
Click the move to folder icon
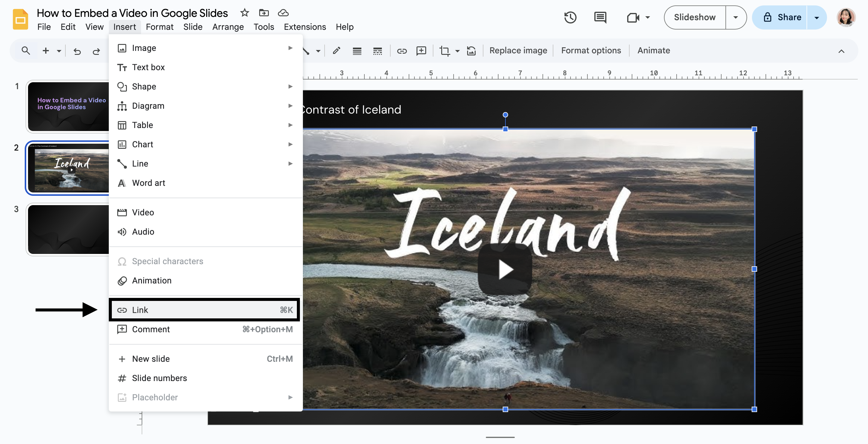pyautogui.click(x=264, y=13)
